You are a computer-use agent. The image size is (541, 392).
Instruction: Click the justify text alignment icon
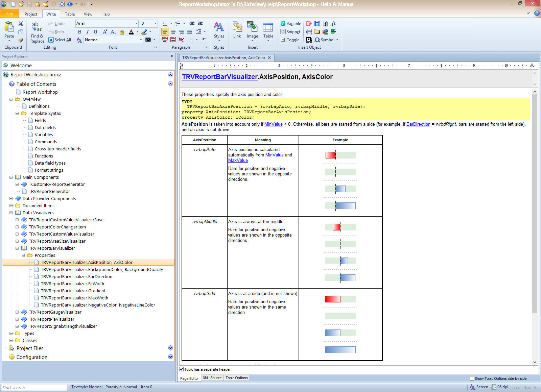coord(189,32)
